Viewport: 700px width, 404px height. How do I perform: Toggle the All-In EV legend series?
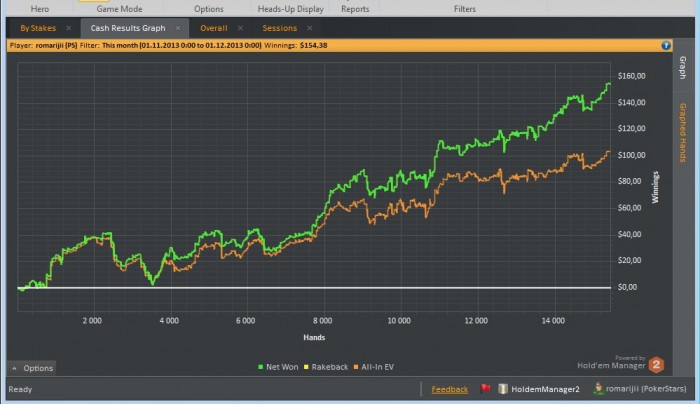pos(374,367)
